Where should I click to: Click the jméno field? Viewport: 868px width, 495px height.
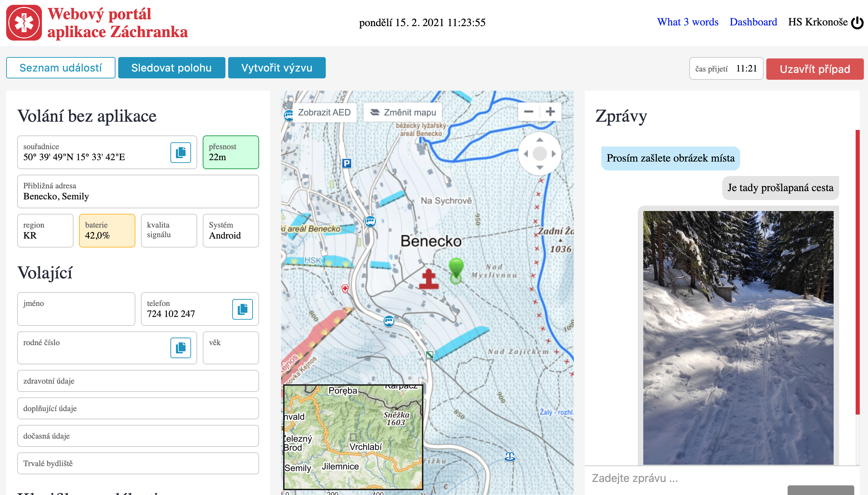coord(76,309)
